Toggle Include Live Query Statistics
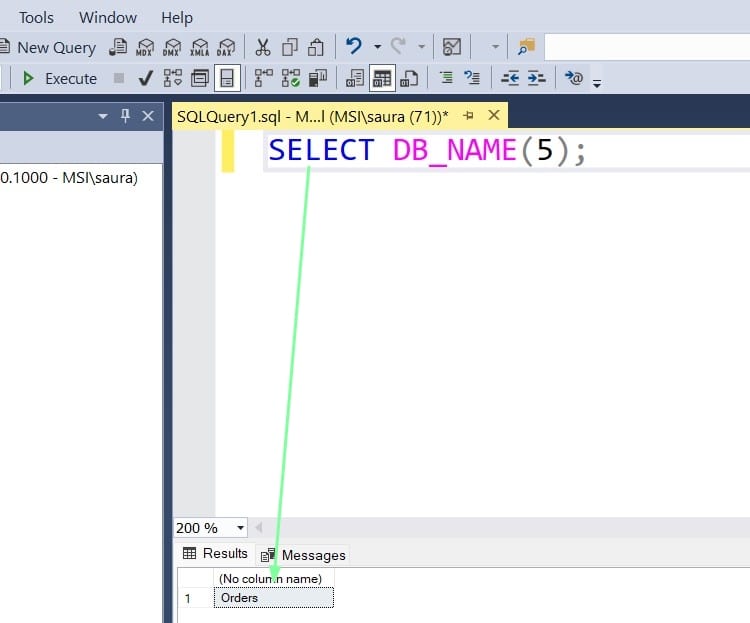 (x=291, y=78)
